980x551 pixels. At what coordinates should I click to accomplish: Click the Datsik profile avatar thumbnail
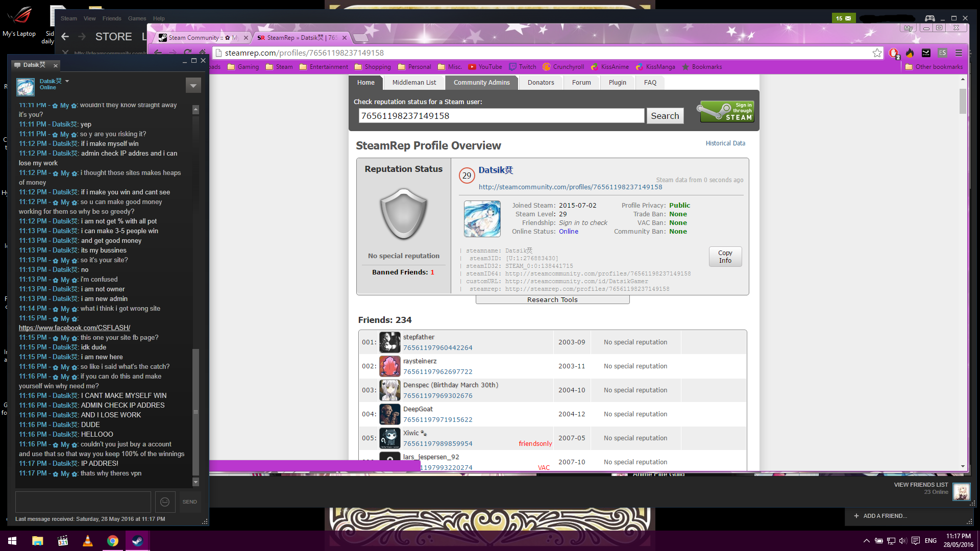point(482,219)
